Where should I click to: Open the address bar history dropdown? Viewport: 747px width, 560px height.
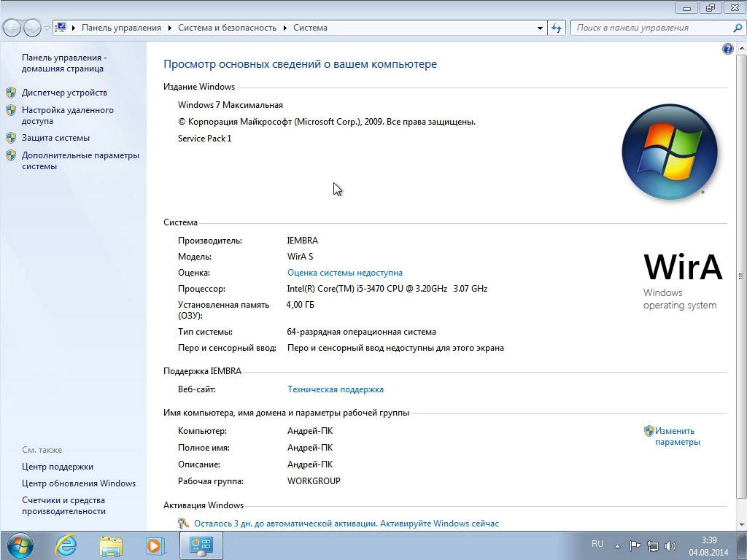540,28
